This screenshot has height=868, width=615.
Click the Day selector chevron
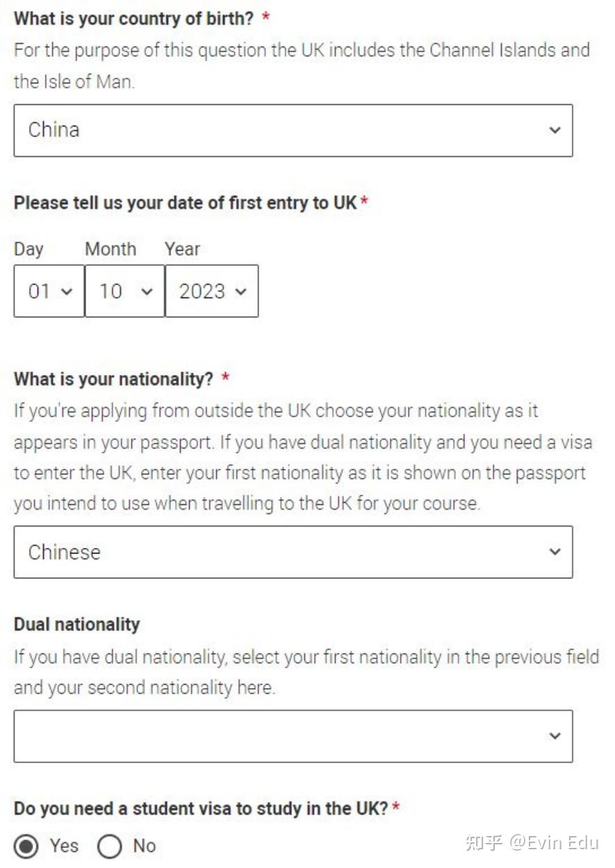pyautogui.click(x=67, y=292)
